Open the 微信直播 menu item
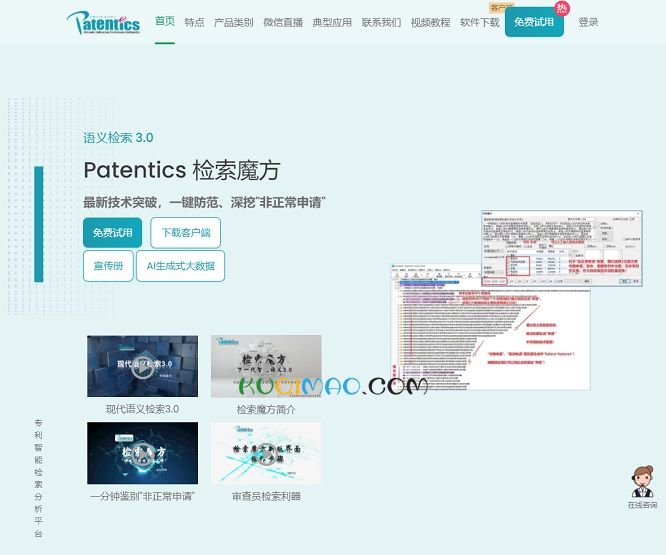 point(283,22)
